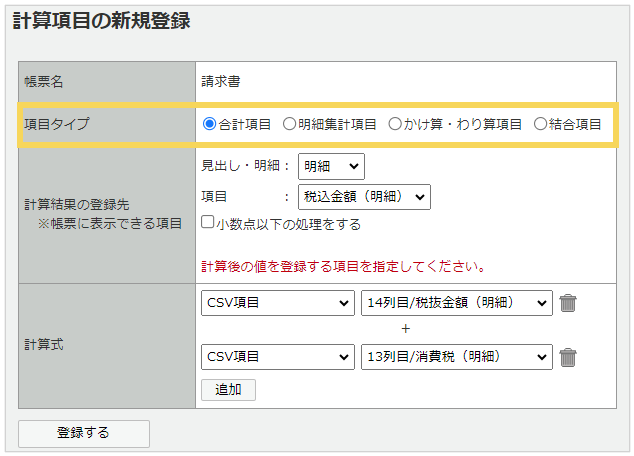The width and height of the screenshot is (634, 456).
Task: Choose the 明細集計項目 item type
Action: 289,124
